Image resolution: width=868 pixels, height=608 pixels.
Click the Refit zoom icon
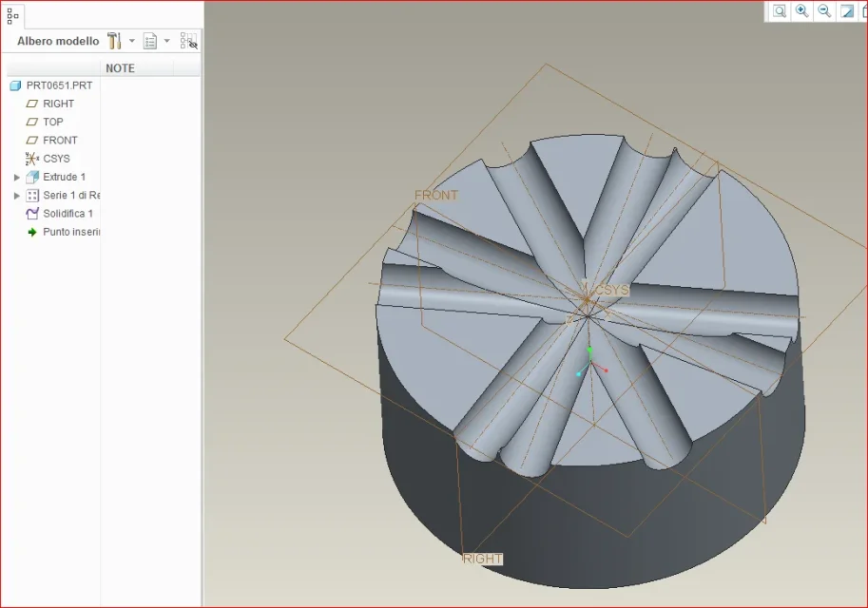pos(780,11)
